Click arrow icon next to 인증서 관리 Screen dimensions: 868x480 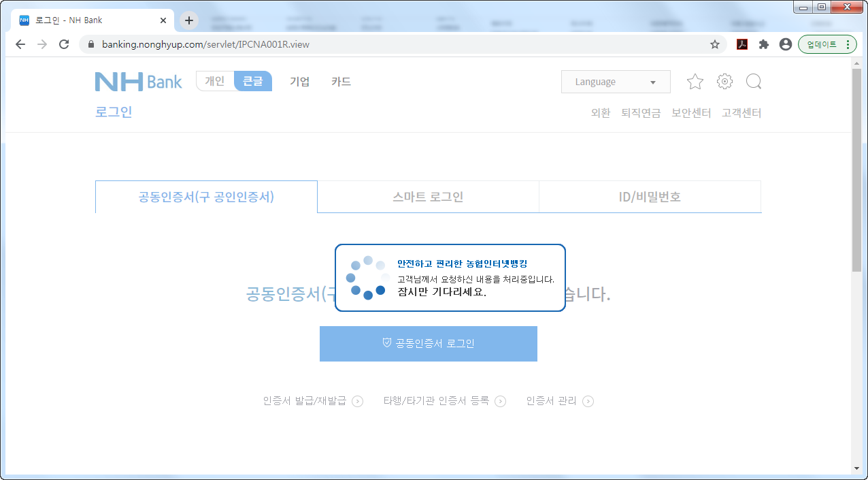point(588,401)
